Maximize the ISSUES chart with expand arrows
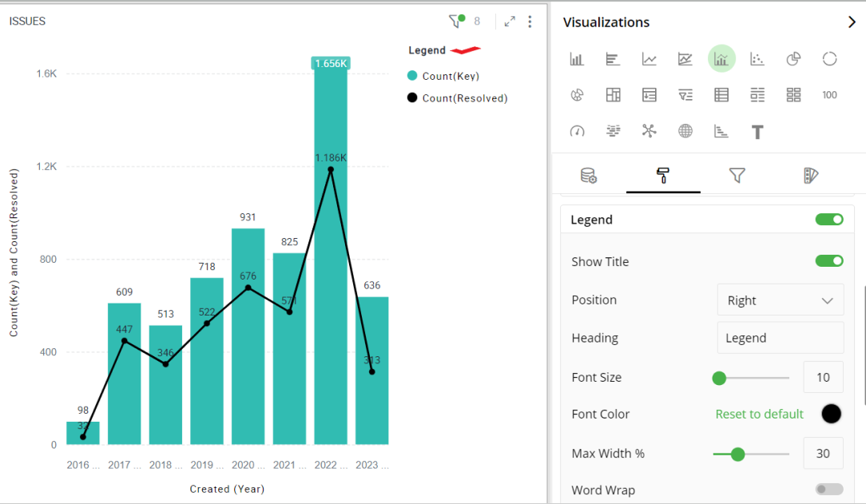This screenshot has height=504, width=866. click(510, 22)
